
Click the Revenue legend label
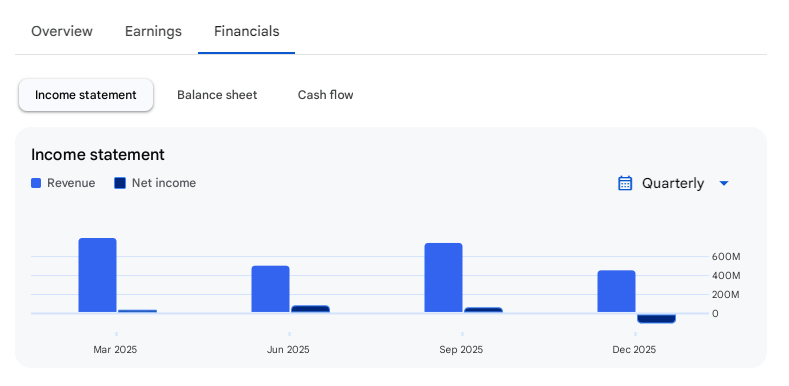[71, 183]
